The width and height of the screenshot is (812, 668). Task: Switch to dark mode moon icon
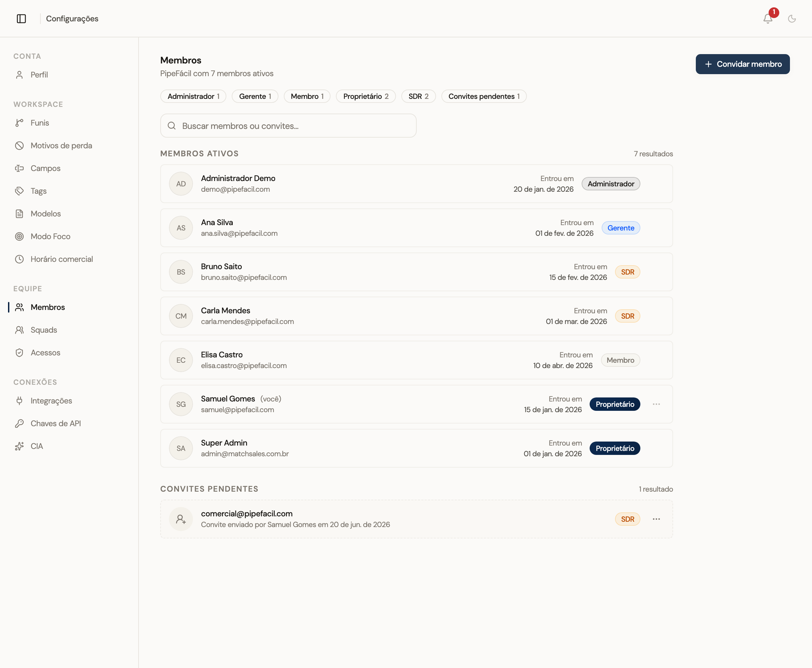click(x=792, y=18)
